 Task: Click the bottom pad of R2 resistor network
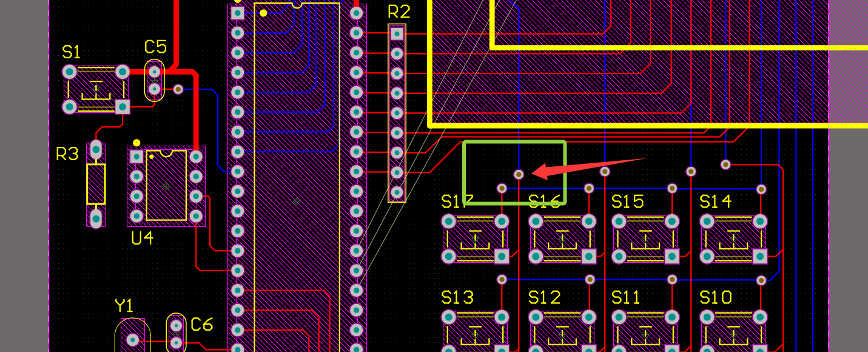pyautogui.click(x=397, y=192)
